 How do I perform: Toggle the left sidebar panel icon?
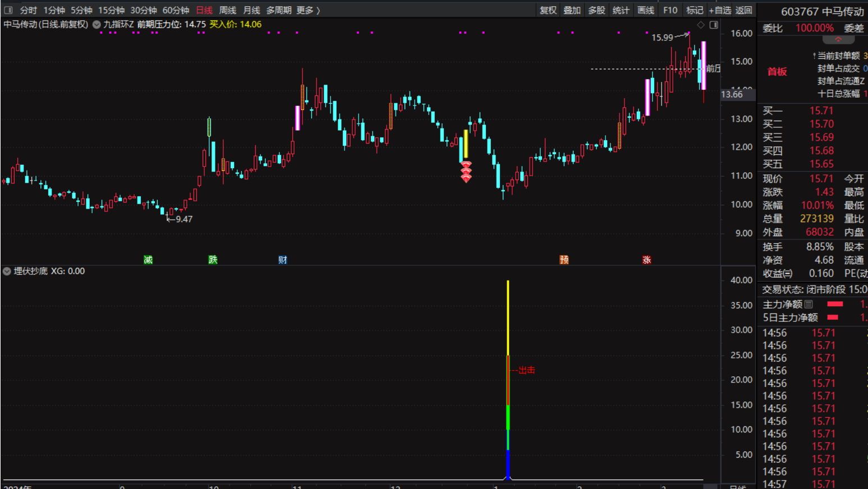(8, 10)
